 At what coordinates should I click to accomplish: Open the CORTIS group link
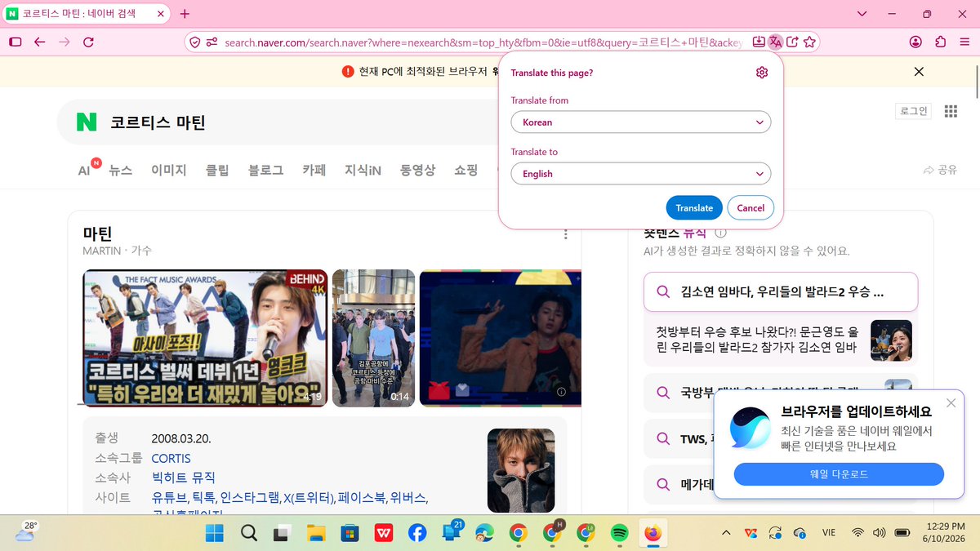coord(171,459)
